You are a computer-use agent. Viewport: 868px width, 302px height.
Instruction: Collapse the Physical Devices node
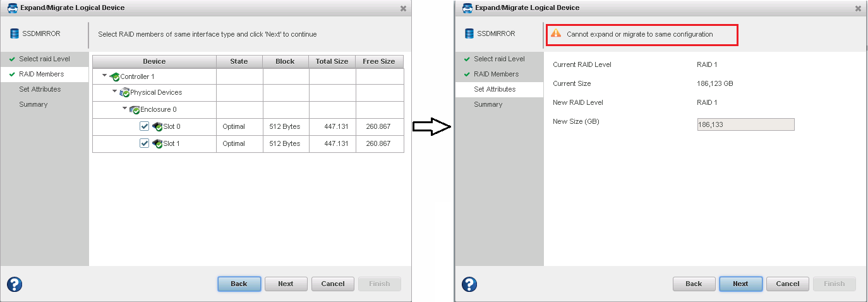[x=115, y=92]
